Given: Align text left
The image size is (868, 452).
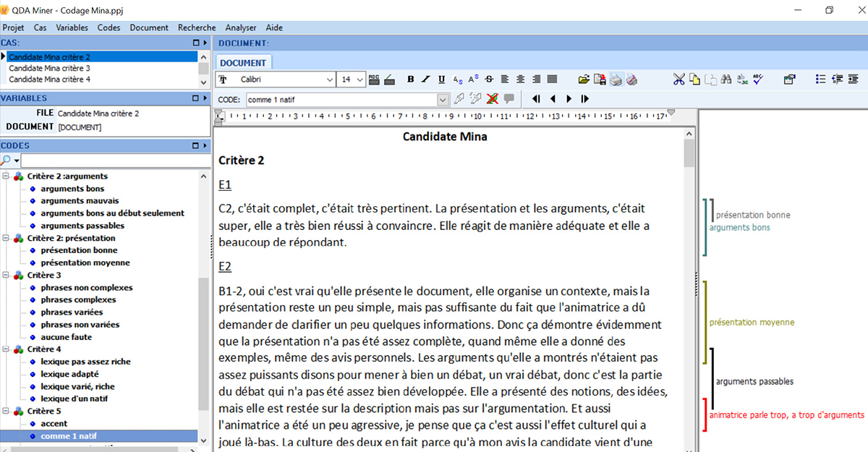Looking at the screenshot, I should pos(505,80).
